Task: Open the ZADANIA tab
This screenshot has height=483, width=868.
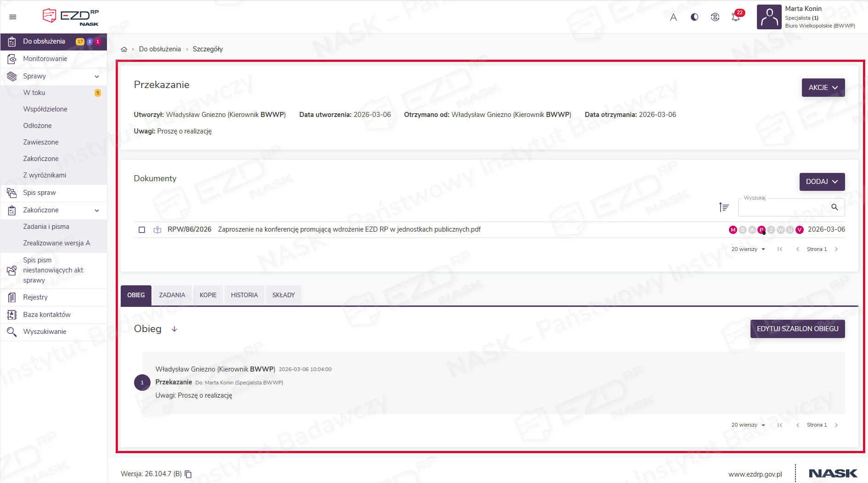Action: [172, 295]
